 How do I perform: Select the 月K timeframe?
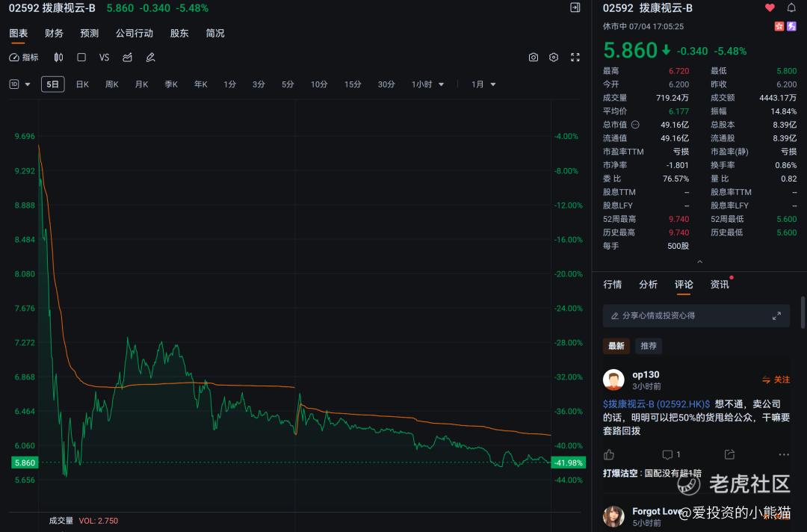(141, 84)
